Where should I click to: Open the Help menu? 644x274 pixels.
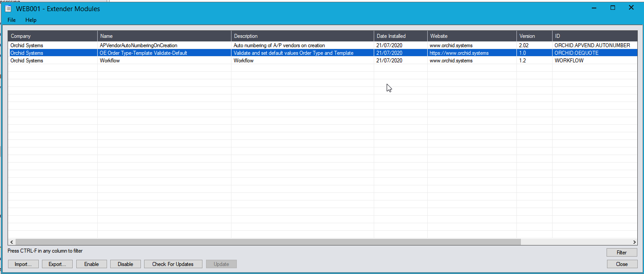[x=31, y=20]
